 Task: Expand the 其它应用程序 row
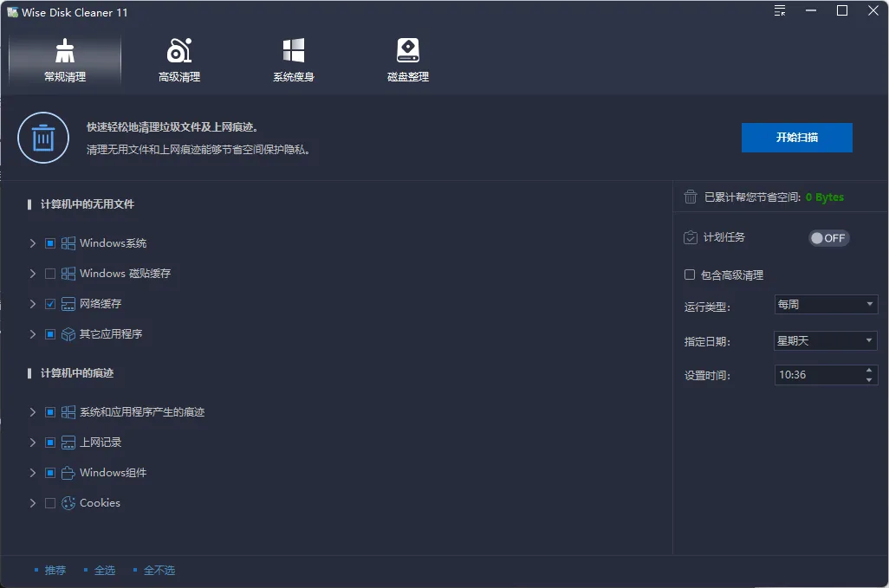point(32,334)
